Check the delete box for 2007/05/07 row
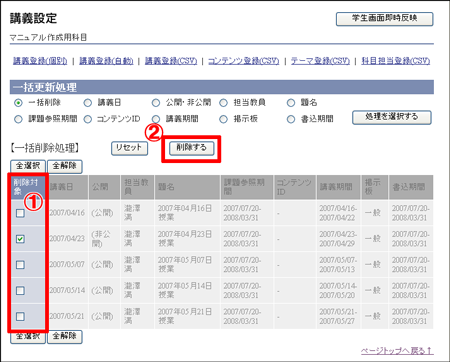 click(x=20, y=265)
